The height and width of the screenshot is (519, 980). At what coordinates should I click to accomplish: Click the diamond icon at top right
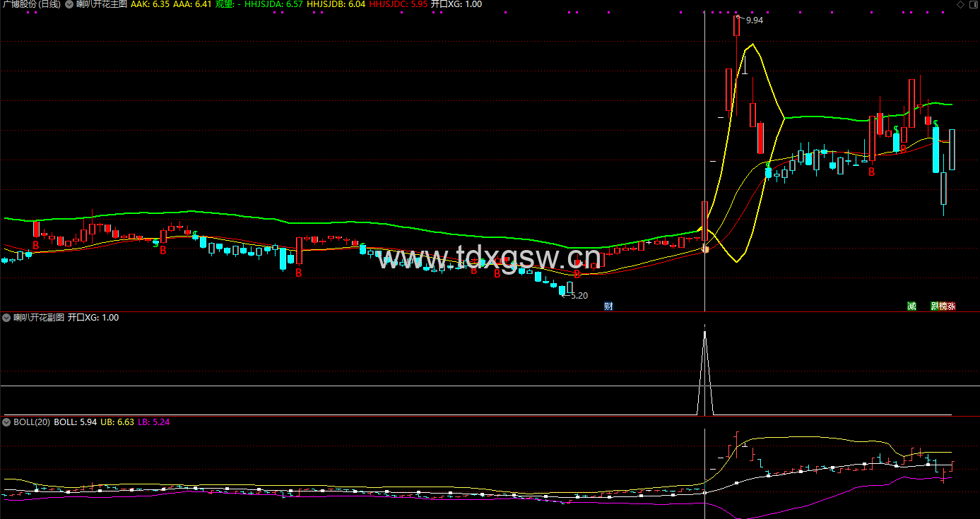click(960, 4)
